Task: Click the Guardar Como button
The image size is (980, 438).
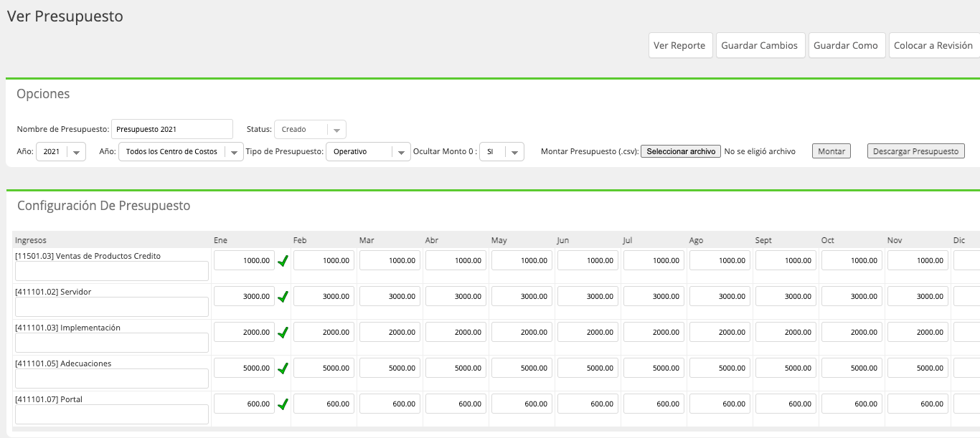Action: coord(847,45)
